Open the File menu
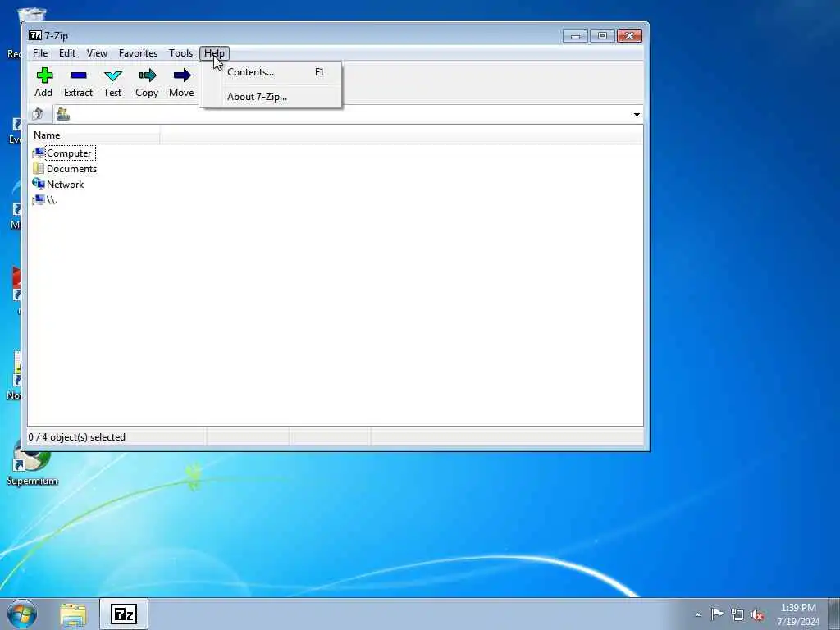 40,53
